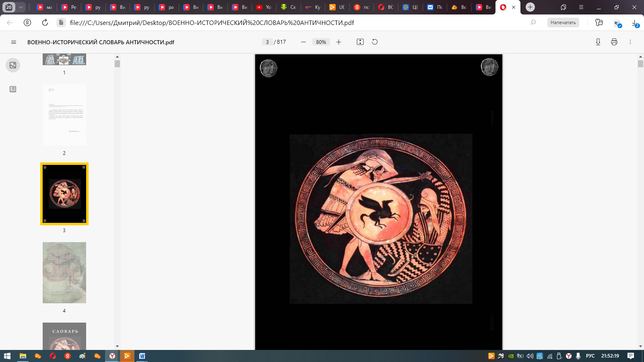Viewport: 644px width, 362px height.
Task: Click the clock showing 21:52:19
Action: (610, 356)
